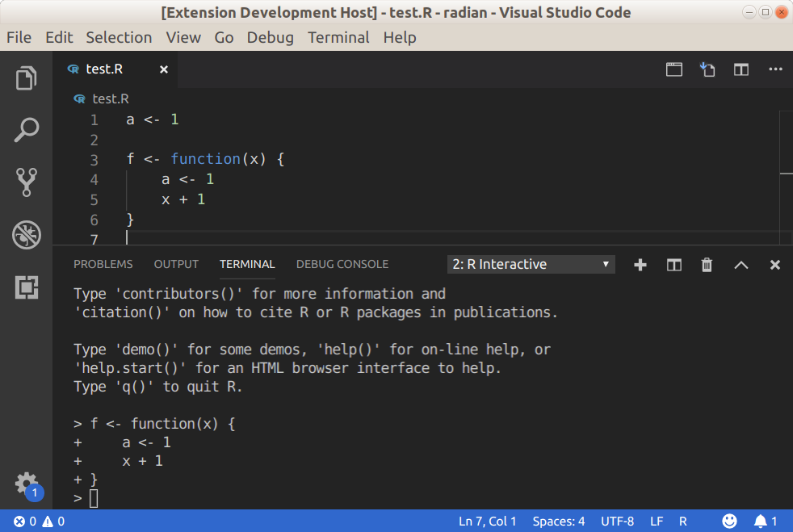Open the File menu
This screenshot has width=793, height=532.
[19, 37]
